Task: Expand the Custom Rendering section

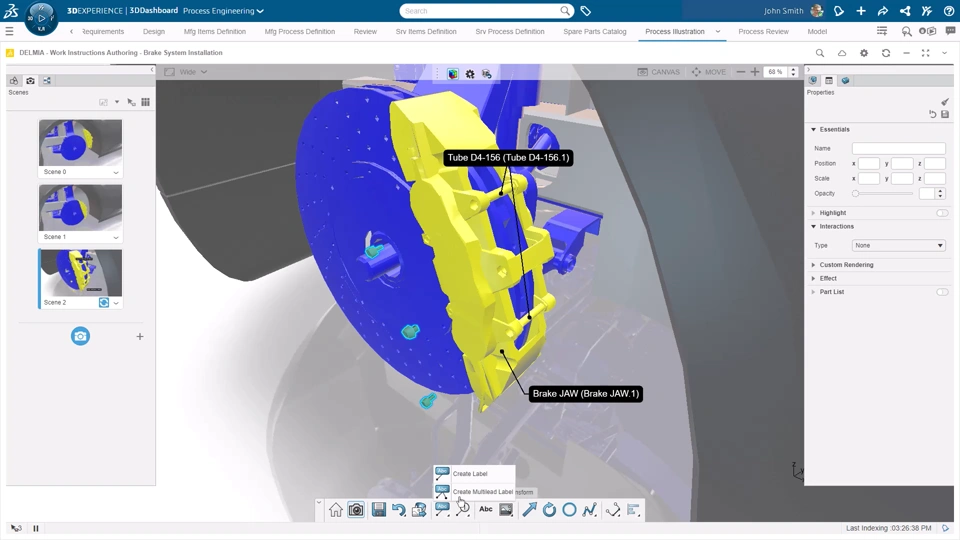Action: pos(814,265)
